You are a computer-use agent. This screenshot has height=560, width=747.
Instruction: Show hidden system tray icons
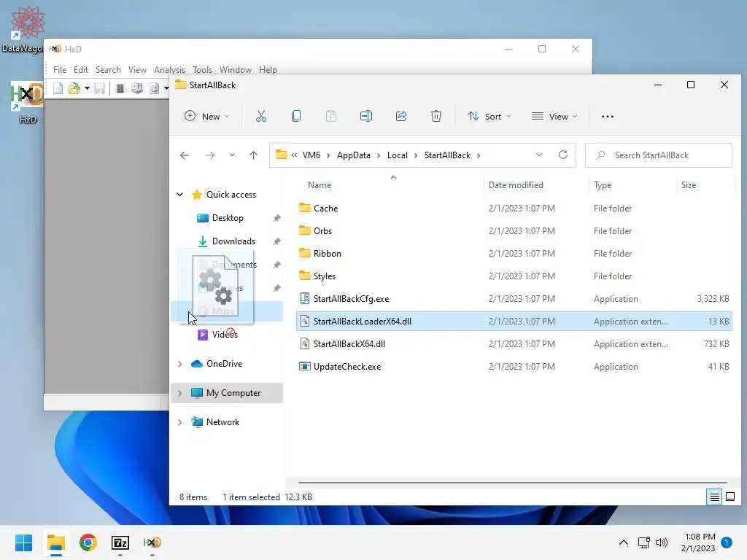(x=623, y=542)
